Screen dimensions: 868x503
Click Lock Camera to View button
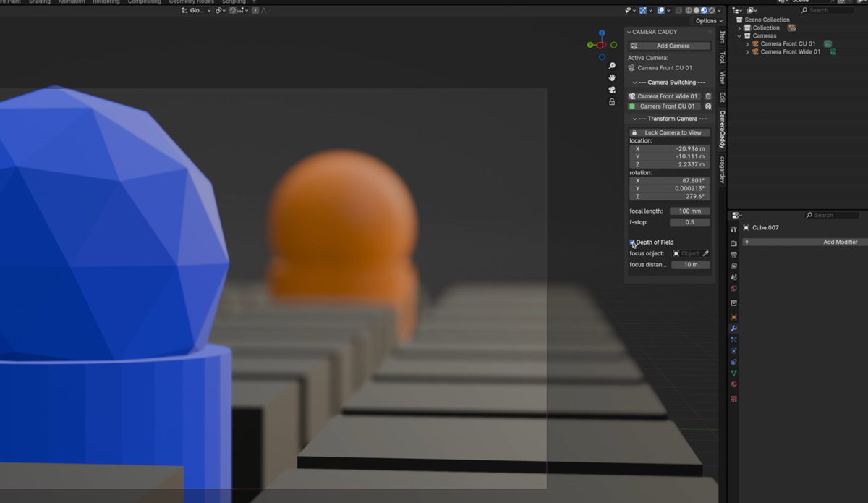(x=669, y=132)
